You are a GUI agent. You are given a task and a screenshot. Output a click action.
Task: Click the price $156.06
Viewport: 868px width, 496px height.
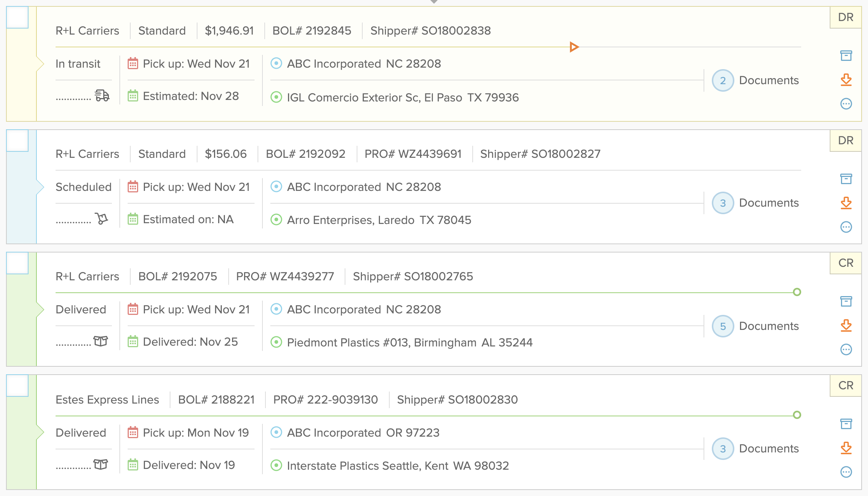coord(226,154)
